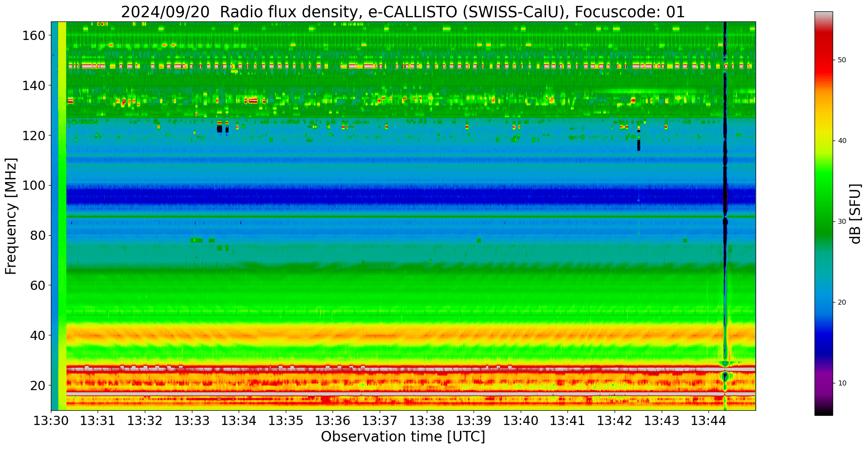Click the 20 frequency tick label

pyautogui.click(x=38, y=385)
